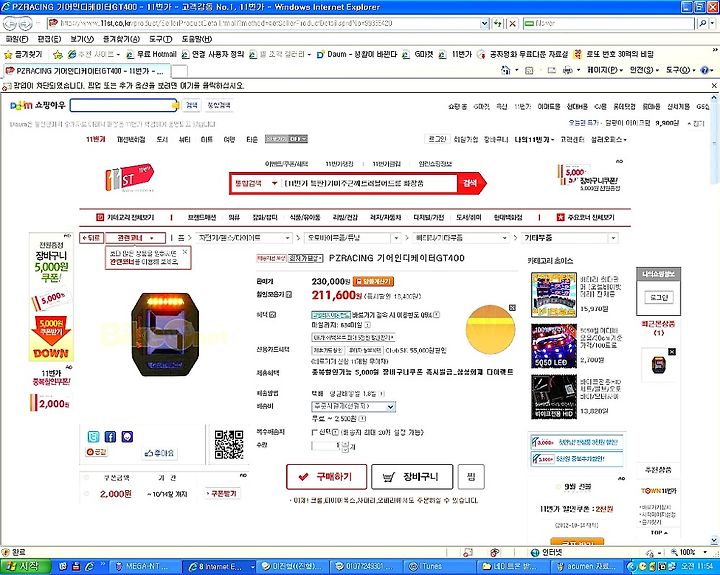This screenshot has height=575, width=720.
Task: Click the Daum shopping logo
Action: click(38, 106)
